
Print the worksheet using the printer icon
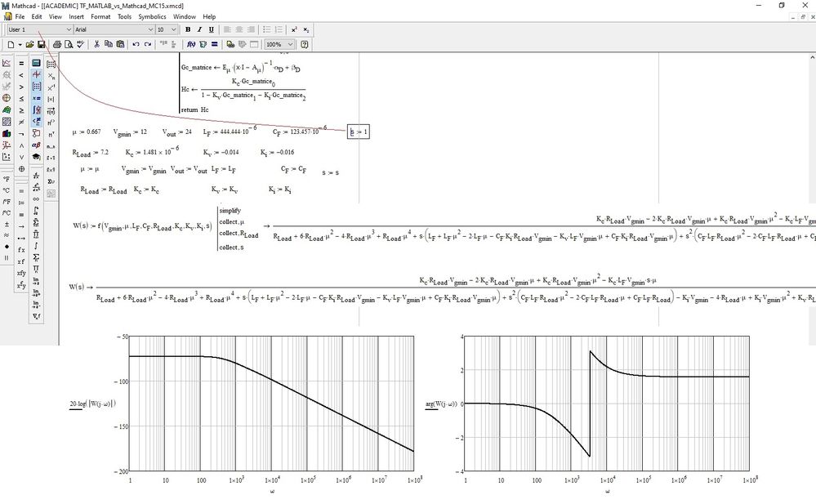tap(57, 44)
